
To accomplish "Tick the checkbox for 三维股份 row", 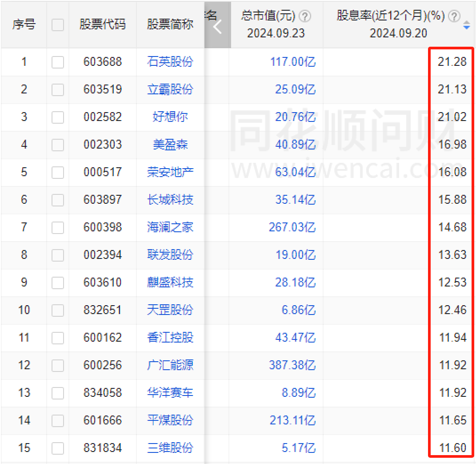I will (58, 448).
